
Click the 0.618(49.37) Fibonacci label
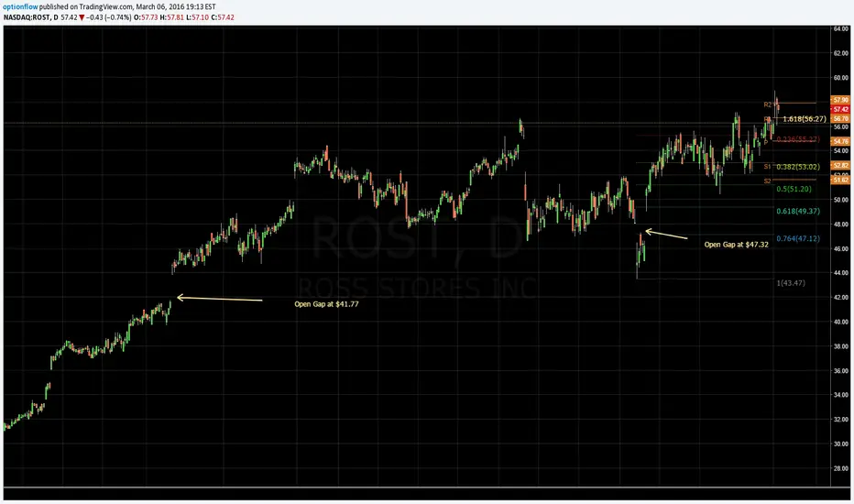coord(798,212)
